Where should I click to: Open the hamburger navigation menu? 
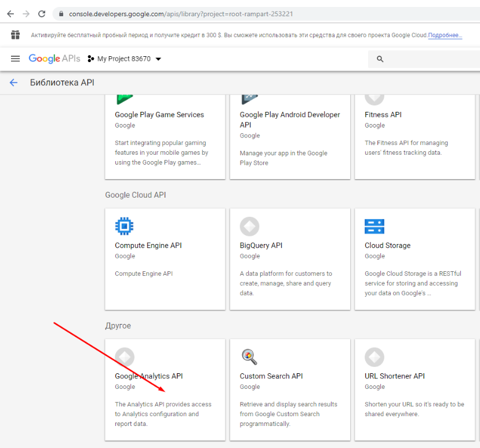pyautogui.click(x=15, y=59)
